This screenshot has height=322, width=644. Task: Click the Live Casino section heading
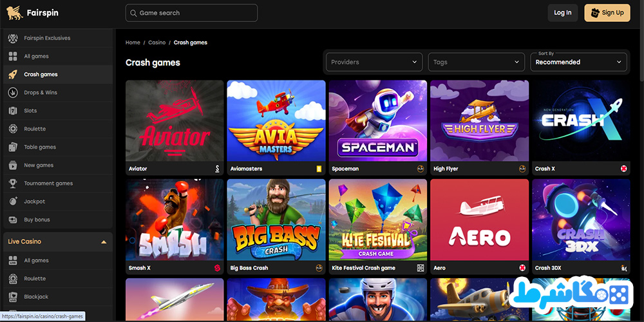click(x=24, y=241)
